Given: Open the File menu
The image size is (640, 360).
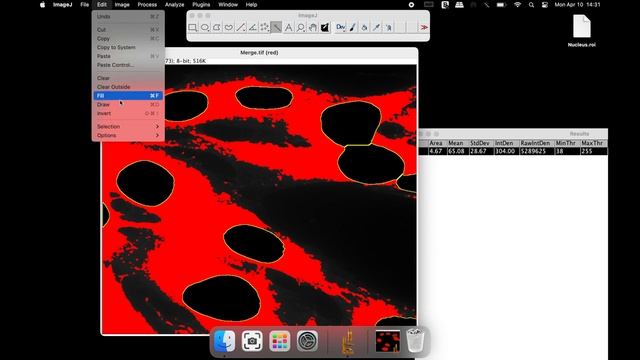Looking at the screenshot, I should click(84, 5).
